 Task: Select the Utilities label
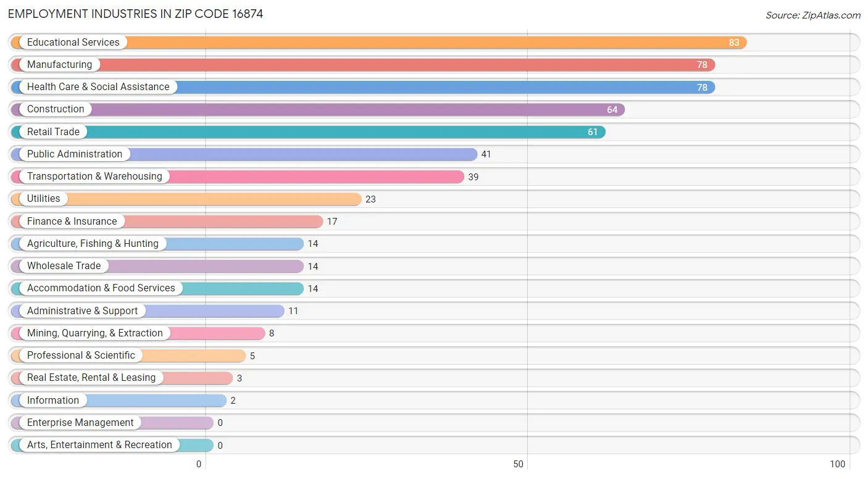pyautogui.click(x=43, y=199)
